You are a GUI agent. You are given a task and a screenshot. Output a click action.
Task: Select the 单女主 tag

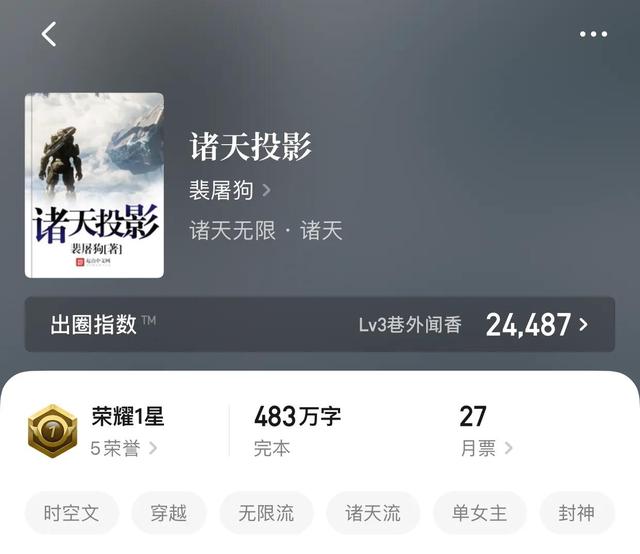pos(480,513)
